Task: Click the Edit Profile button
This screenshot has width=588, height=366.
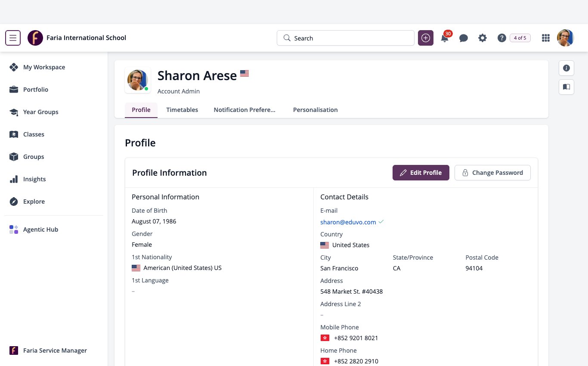Action: pos(421,173)
